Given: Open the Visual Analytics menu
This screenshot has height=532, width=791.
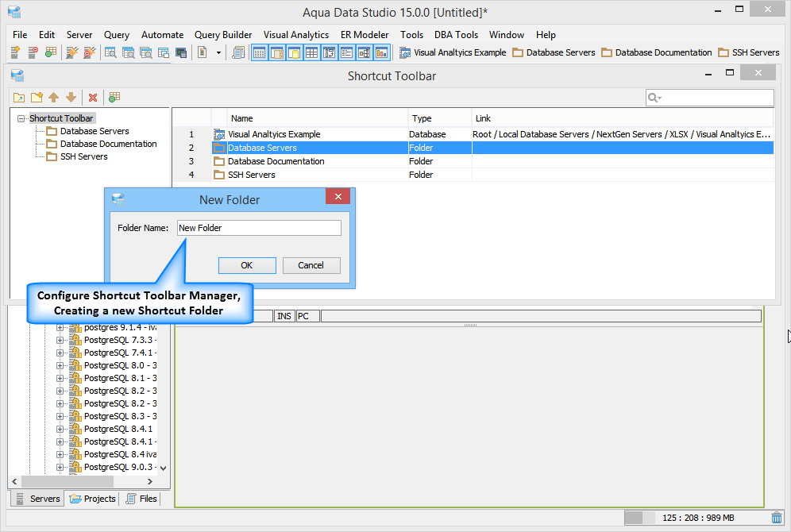Looking at the screenshot, I should click(x=296, y=35).
